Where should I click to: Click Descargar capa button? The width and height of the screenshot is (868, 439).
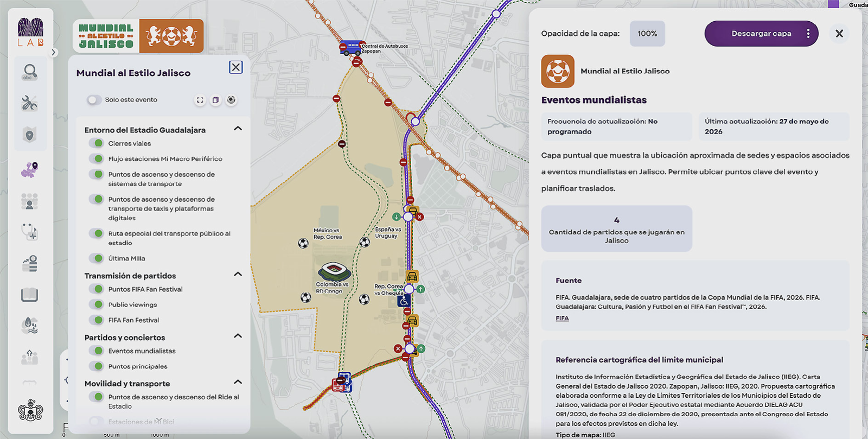pos(761,34)
